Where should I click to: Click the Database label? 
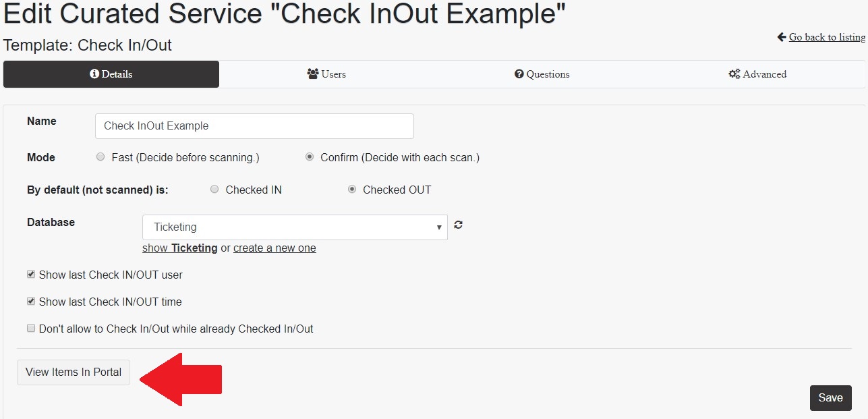point(51,222)
